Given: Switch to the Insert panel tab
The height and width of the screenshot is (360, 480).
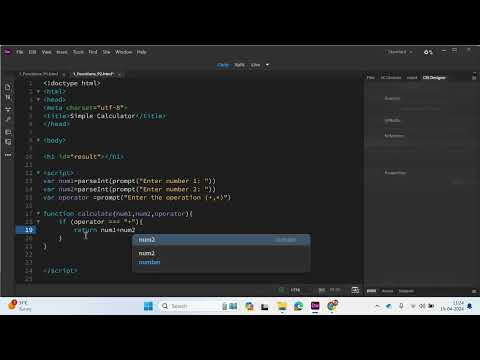Looking at the screenshot, I should (412, 78).
